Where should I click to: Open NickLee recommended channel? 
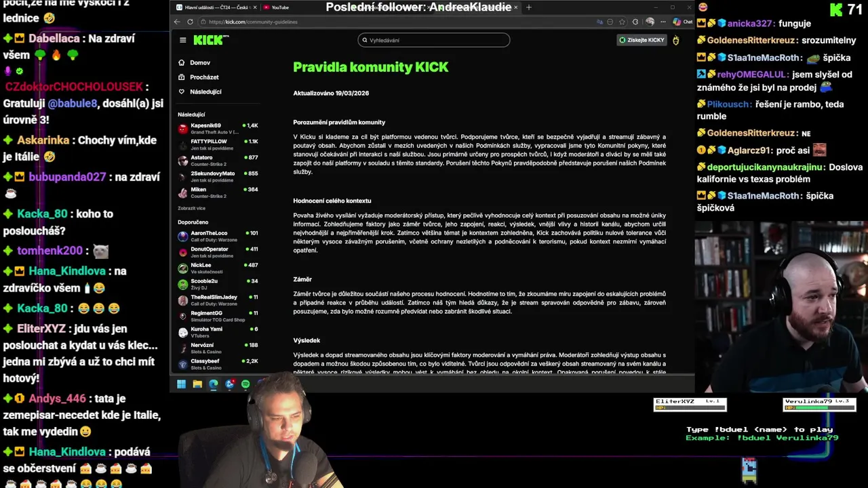click(x=218, y=268)
